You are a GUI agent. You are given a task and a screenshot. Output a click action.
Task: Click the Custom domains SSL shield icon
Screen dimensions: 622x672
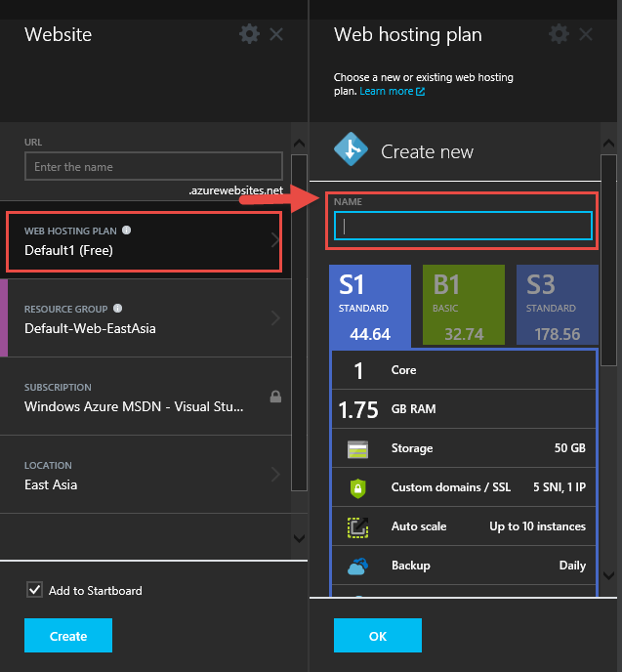[x=357, y=488]
